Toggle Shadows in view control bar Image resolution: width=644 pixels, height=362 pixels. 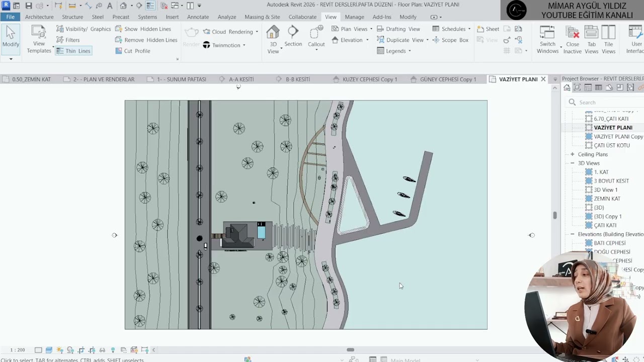click(70, 350)
